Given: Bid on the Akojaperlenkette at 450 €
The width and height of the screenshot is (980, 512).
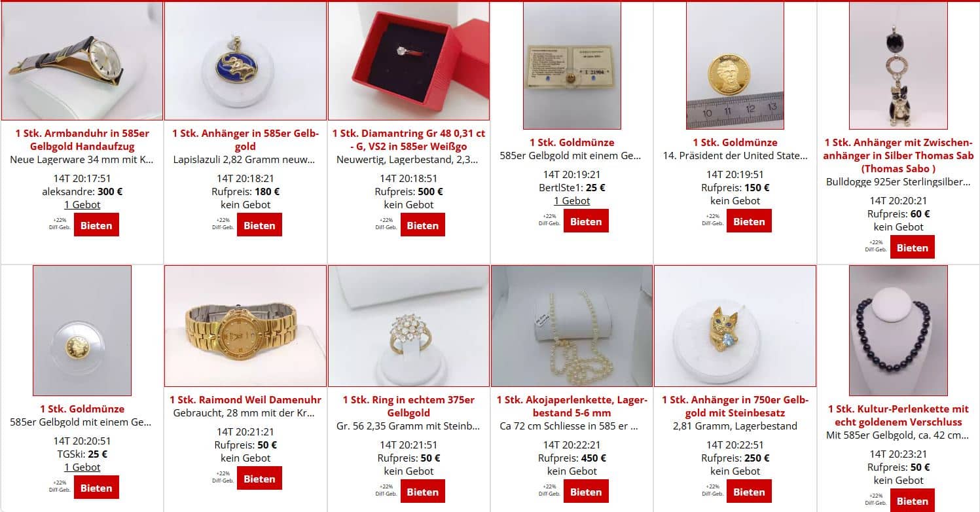Looking at the screenshot, I should [x=586, y=492].
